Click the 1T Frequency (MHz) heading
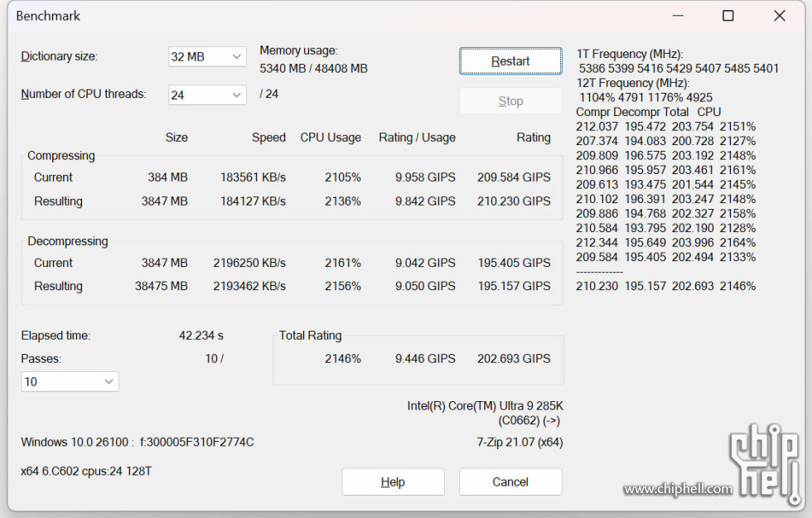This screenshot has width=812, height=518. click(630, 54)
